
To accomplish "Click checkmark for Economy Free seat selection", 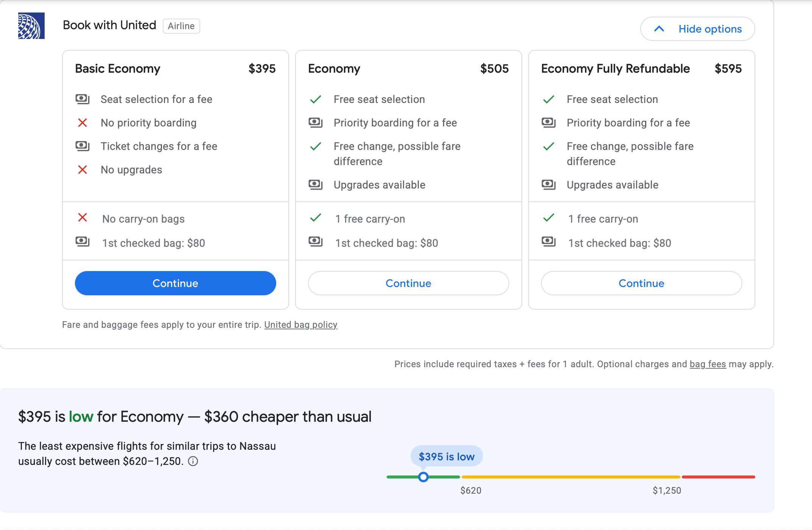I will tap(316, 99).
